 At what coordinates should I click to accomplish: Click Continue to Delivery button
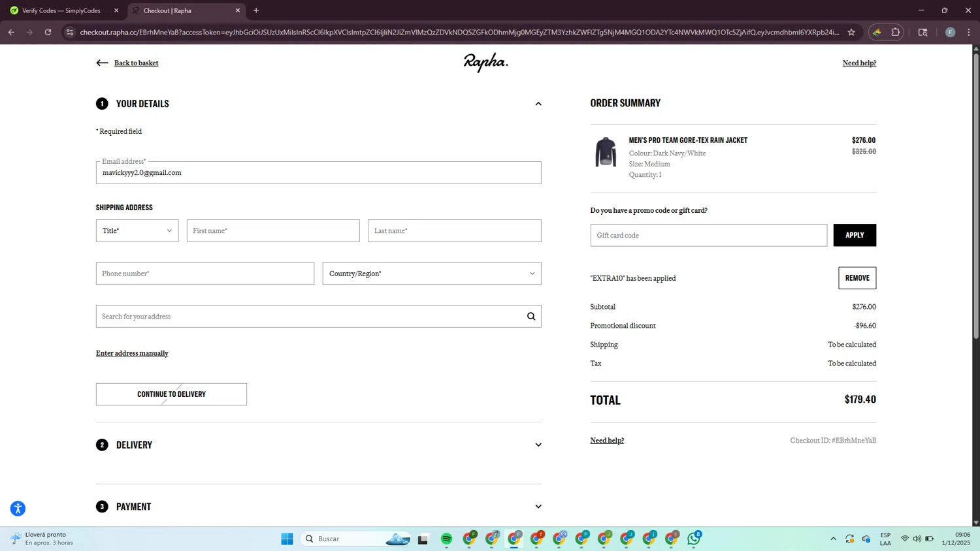[x=171, y=394]
